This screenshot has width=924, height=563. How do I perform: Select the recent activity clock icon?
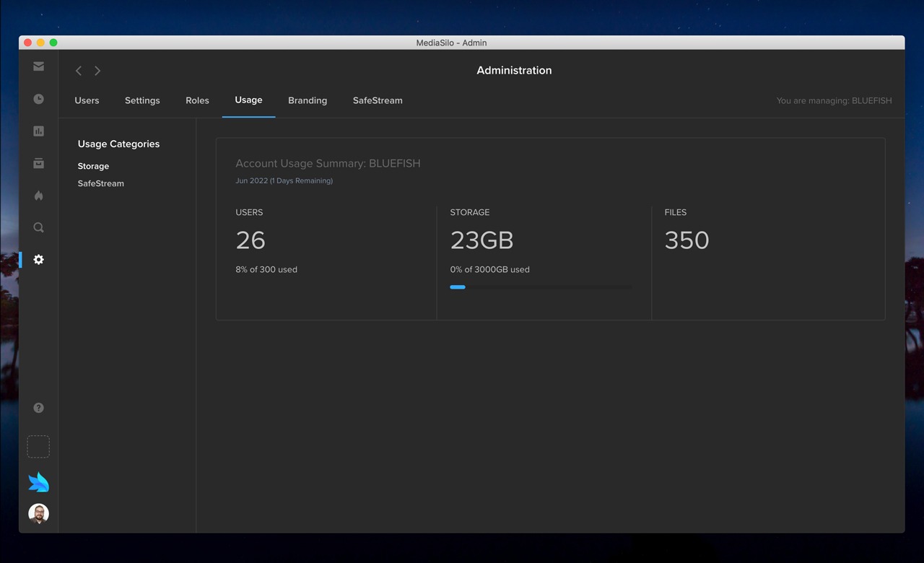[38, 99]
